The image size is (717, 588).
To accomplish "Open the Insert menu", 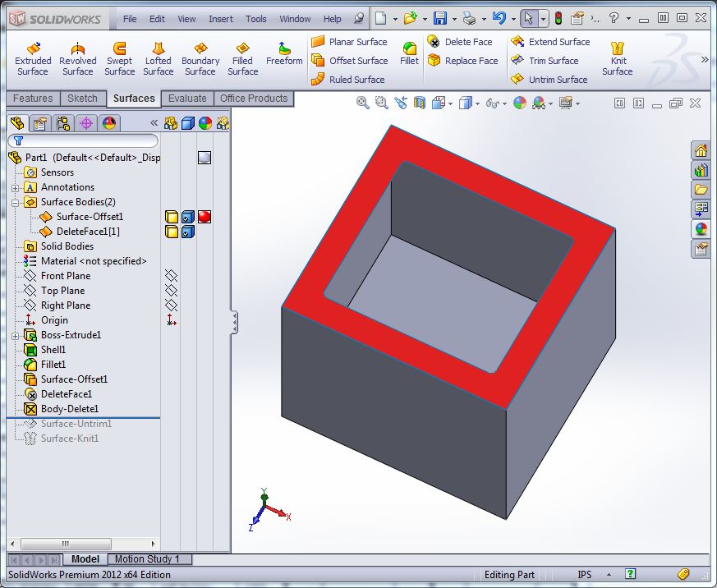I will pos(220,19).
